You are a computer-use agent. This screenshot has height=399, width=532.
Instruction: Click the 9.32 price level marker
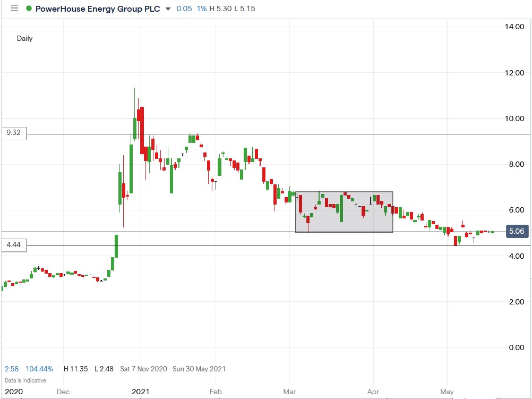click(x=14, y=133)
